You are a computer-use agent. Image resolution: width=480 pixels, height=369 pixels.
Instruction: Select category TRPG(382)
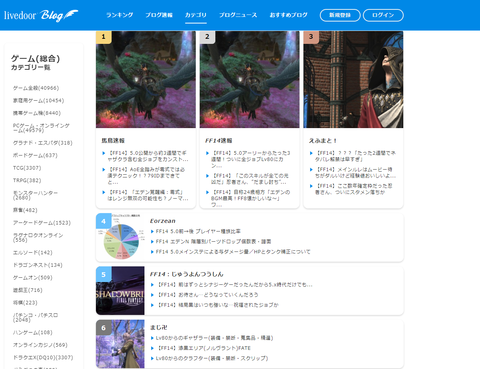click(x=27, y=180)
